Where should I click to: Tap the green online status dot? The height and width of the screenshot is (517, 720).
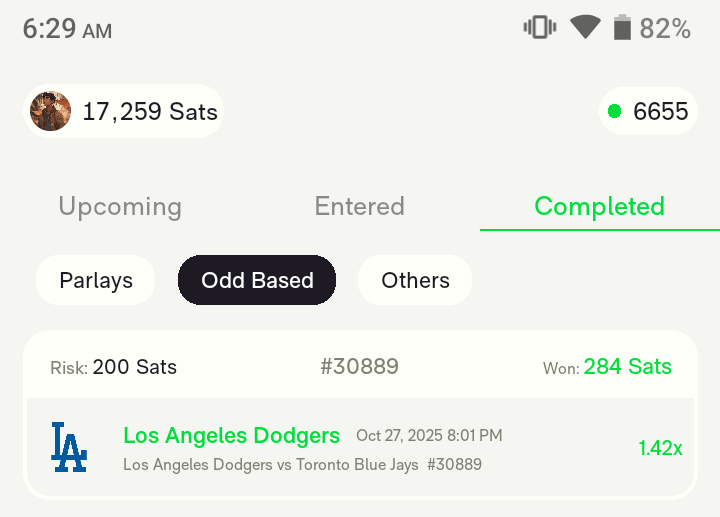(615, 111)
